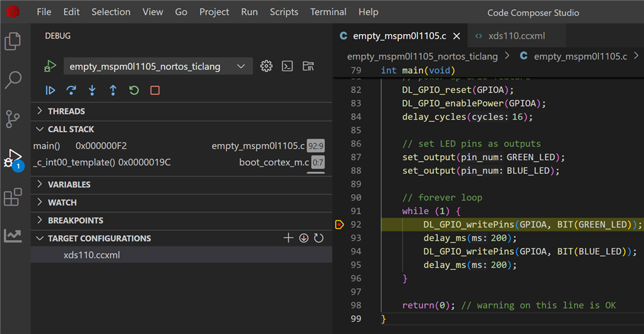Click the current execution marker on line 92
This screenshot has width=644, height=334.
pyautogui.click(x=339, y=224)
